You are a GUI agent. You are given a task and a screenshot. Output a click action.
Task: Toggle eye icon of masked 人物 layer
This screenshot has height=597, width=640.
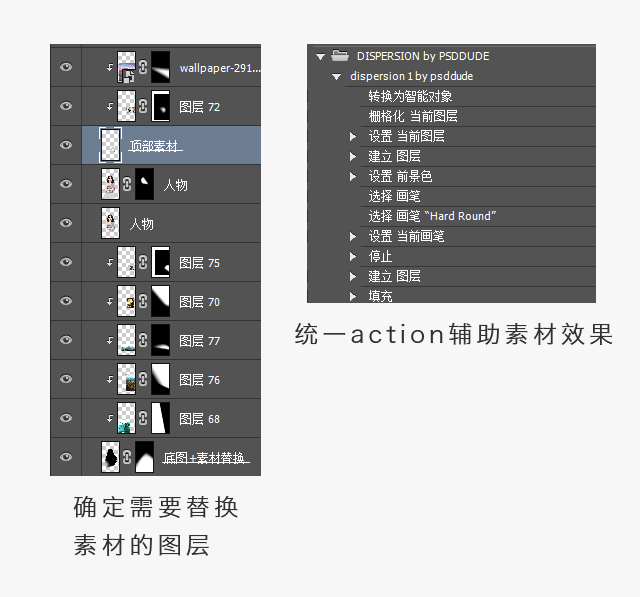(66, 184)
